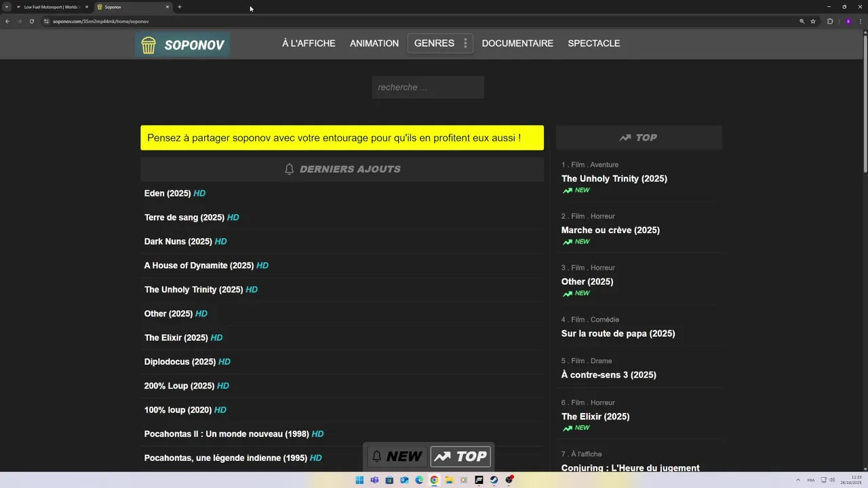The image size is (868, 488).
Task: Click the yellow share Soponov banner
Action: click(342, 138)
